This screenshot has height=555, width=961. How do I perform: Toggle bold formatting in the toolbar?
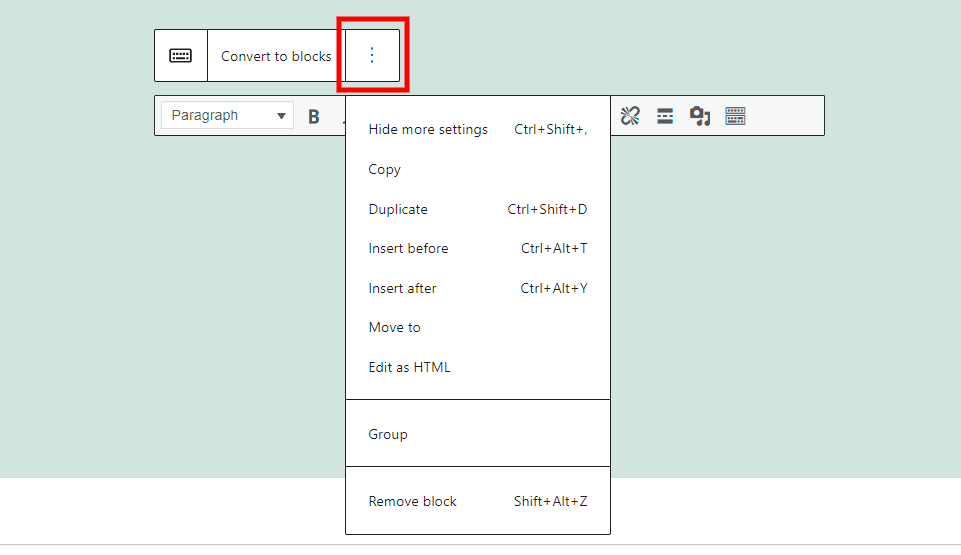(314, 116)
